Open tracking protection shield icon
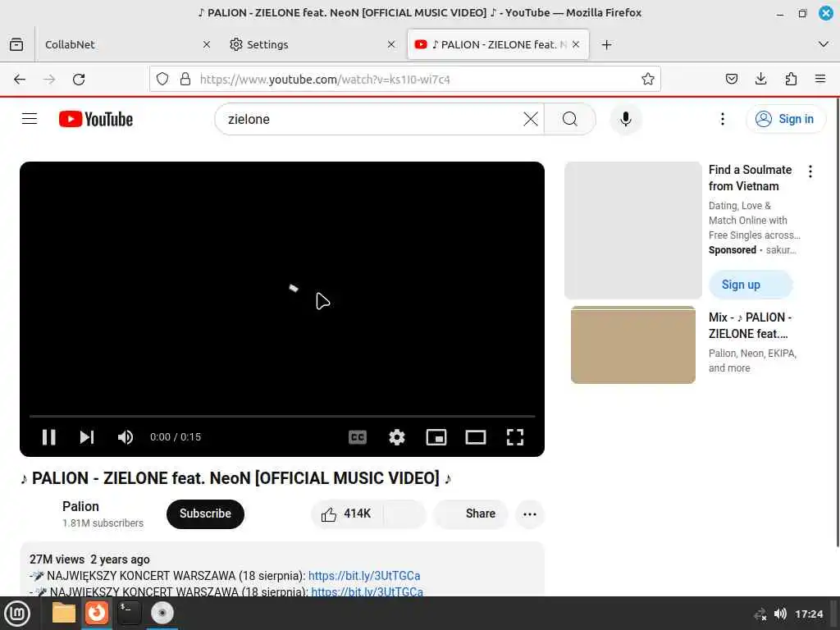This screenshot has height=630, width=840. point(162,80)
